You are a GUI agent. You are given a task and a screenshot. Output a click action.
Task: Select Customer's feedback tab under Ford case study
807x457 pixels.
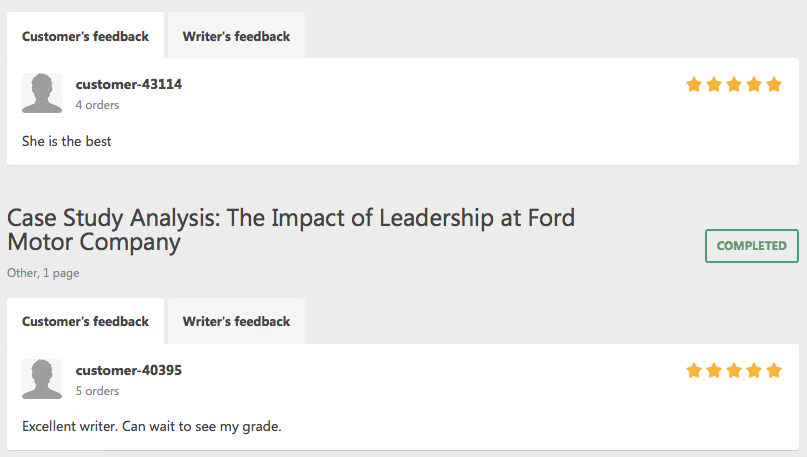[85, 321]
